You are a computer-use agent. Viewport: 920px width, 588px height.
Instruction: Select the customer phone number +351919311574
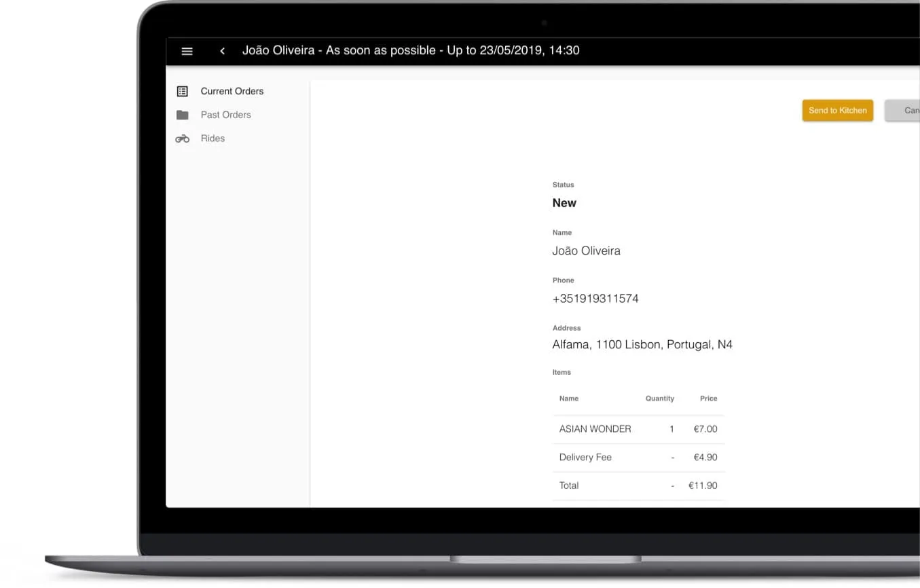click(x=595, y=298)
